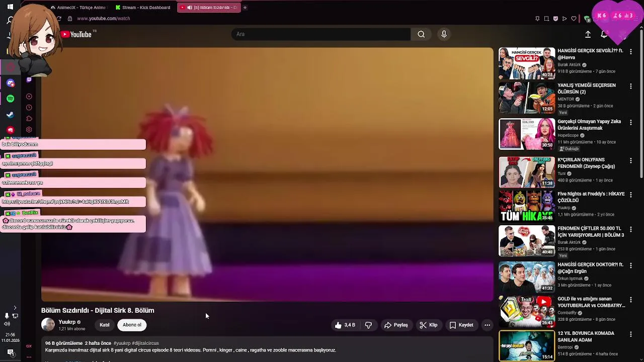Screen dimensions: 644x362
Task: Open extensions cube icon in GX sidebar
Action: [x=29, y=119]
